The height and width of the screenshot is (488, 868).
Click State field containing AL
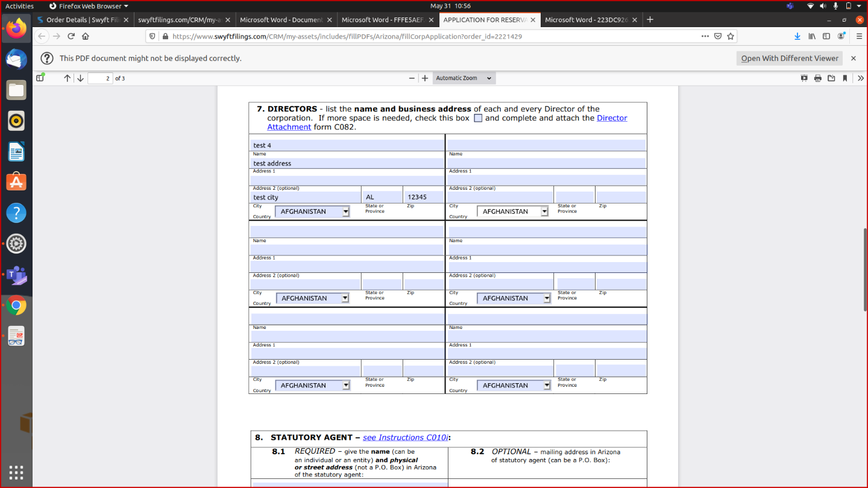pyautogui.click(x=382, y=197)
